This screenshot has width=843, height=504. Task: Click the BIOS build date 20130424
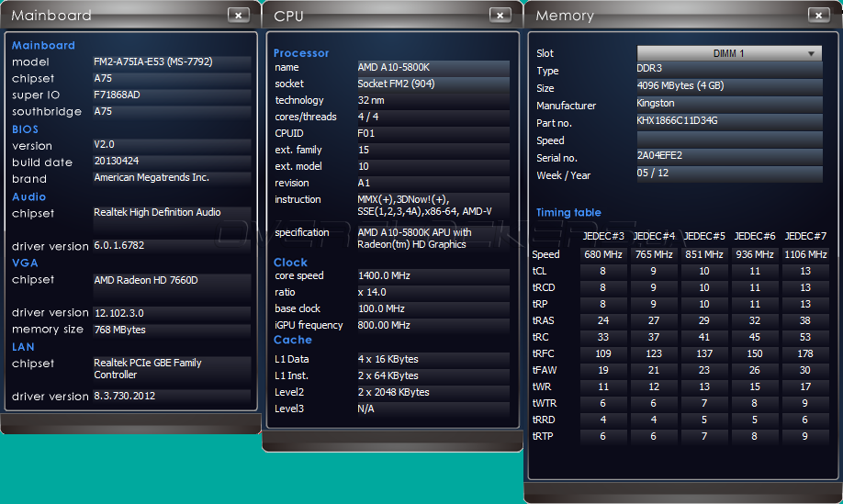(x=172, y=161)
